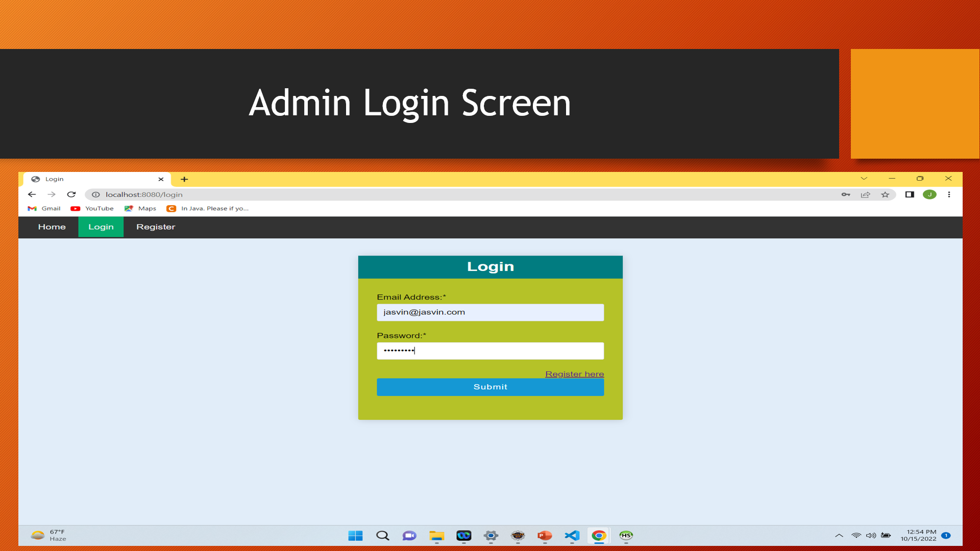The image size is (980, 551).
Task: Open Gmail bookmark
Action: 44,209
